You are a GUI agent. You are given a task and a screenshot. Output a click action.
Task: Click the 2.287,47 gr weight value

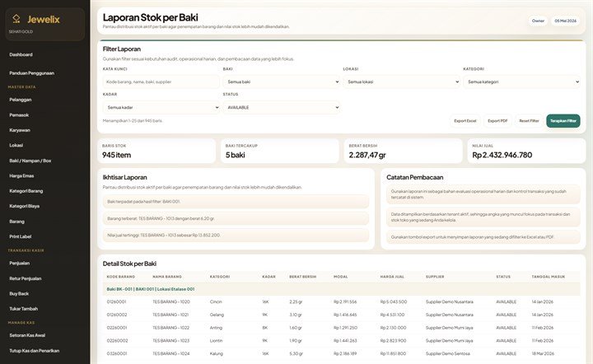pos(367,155)
